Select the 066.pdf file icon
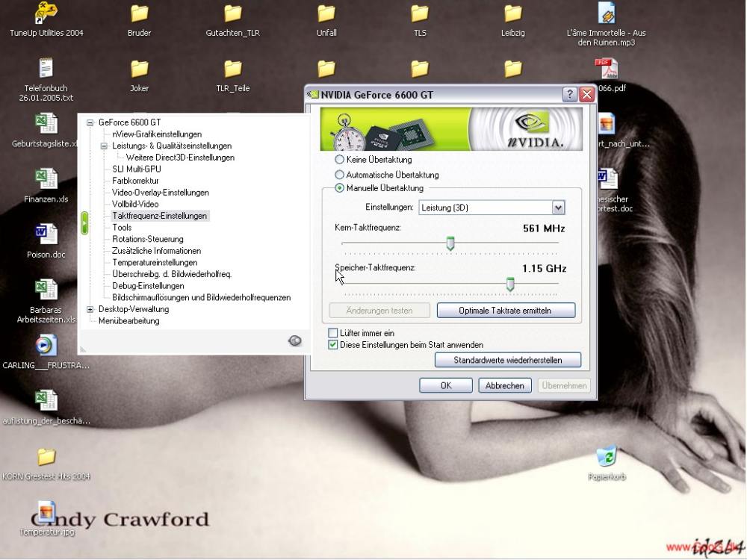This screenshot has height=560, width=747. point(607,69)
